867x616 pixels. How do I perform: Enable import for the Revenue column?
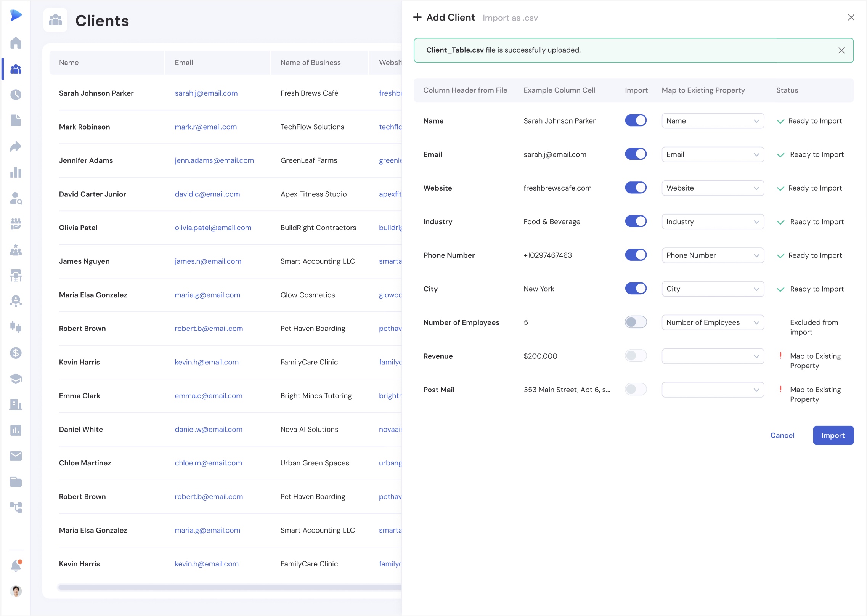click(636, 356)
